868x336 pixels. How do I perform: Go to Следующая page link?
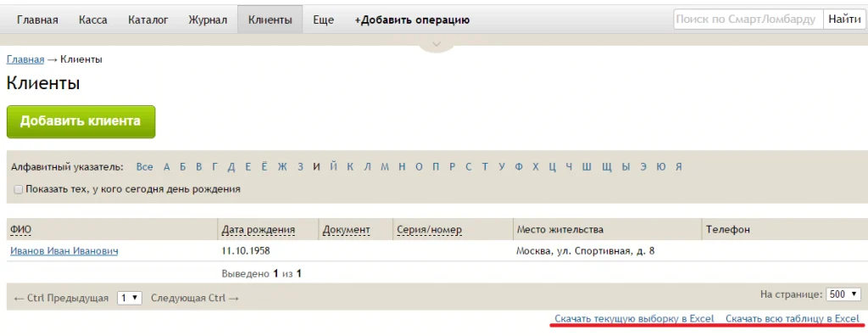[195, 299]
